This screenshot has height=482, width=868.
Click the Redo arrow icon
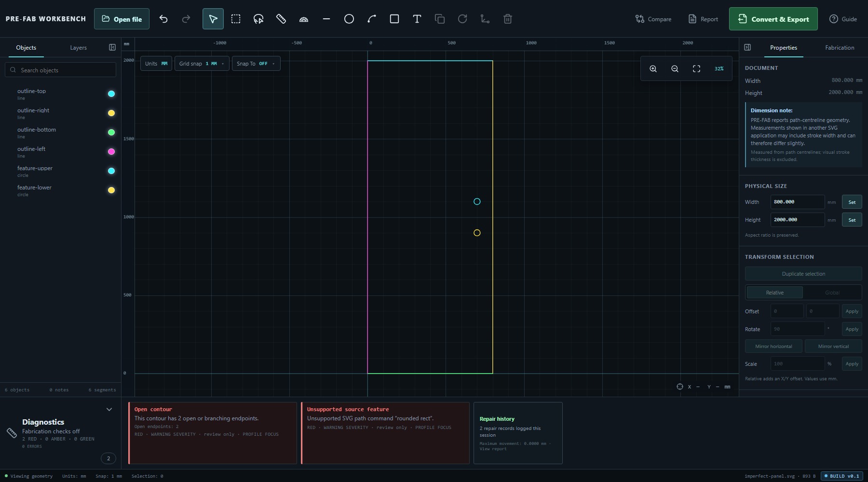(186, 19)
